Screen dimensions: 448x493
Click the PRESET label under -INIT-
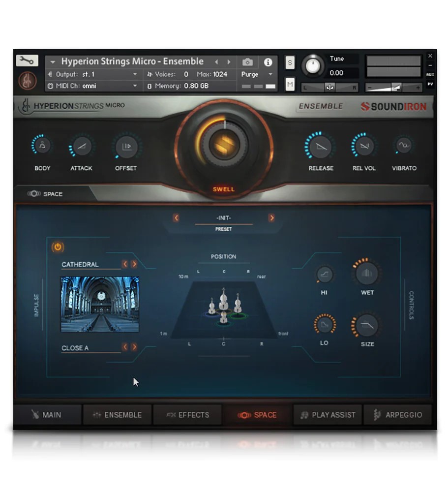223,229
